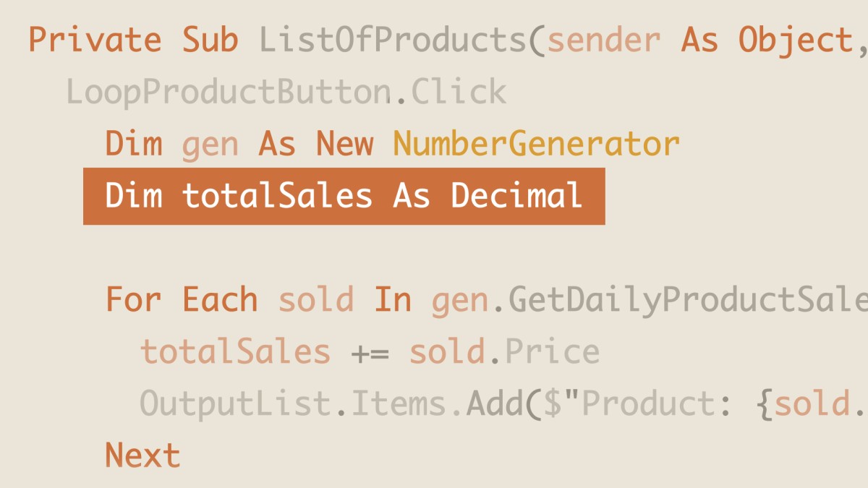Click the OutputList identifier

click(x=234, y=404)
